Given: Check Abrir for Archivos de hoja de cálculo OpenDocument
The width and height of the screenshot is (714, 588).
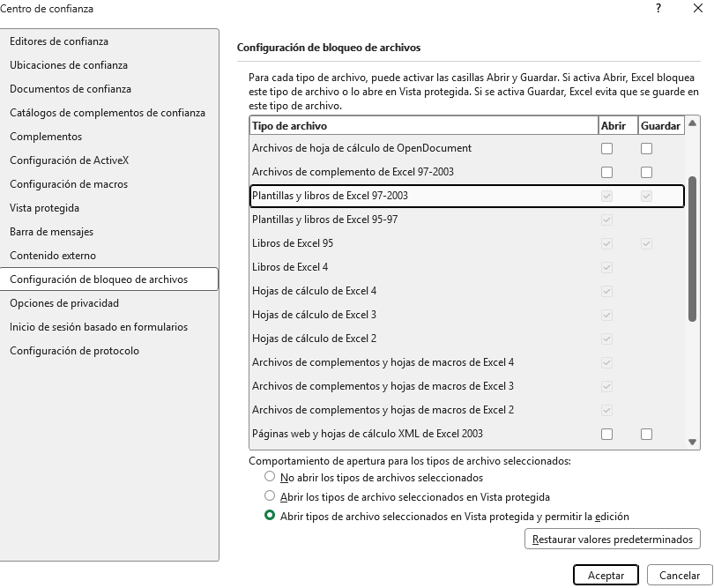Looking at the screenshot, I should coord(606,148).
